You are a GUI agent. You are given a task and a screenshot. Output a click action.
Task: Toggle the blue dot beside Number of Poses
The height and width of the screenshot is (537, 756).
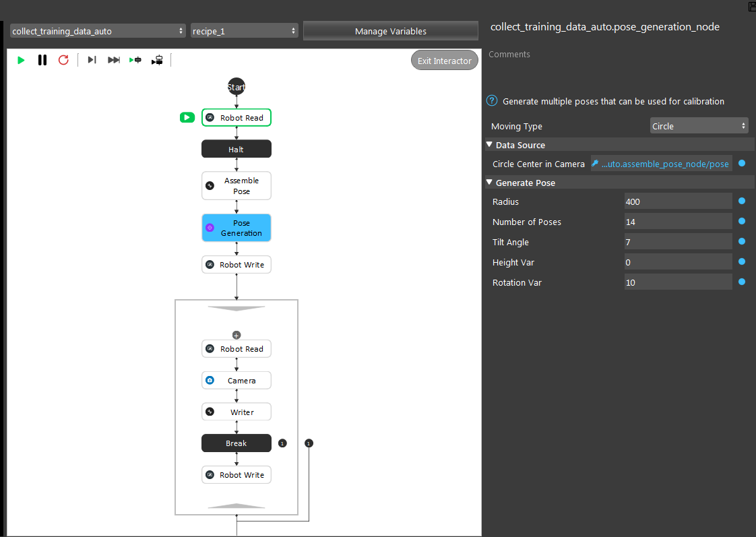[x=742, y=221]
